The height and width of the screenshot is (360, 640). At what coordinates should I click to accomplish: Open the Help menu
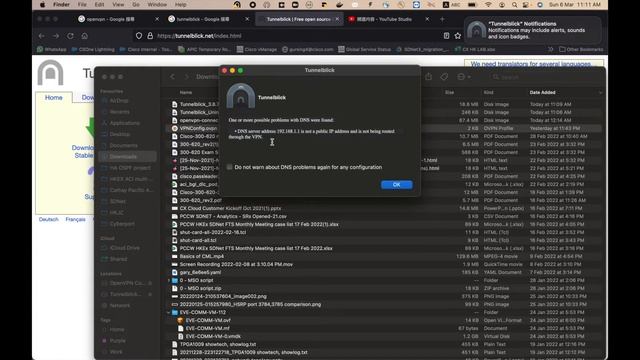(x=180, y=4)
